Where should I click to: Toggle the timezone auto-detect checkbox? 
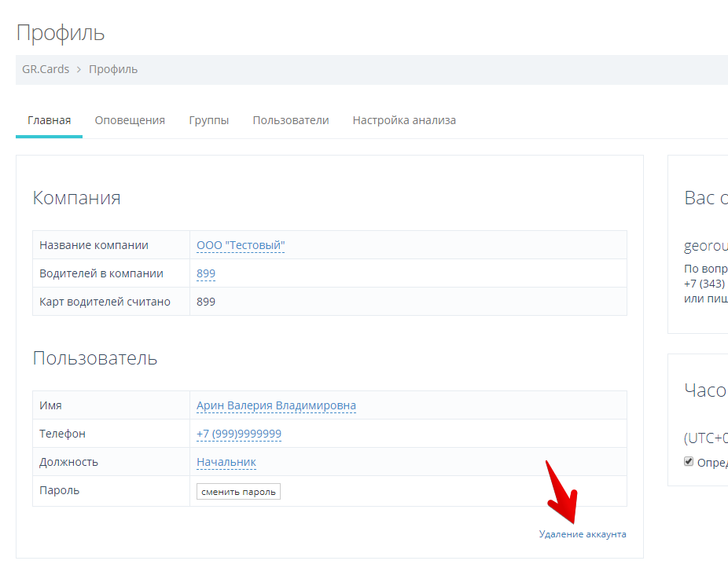tap(689, 461)
